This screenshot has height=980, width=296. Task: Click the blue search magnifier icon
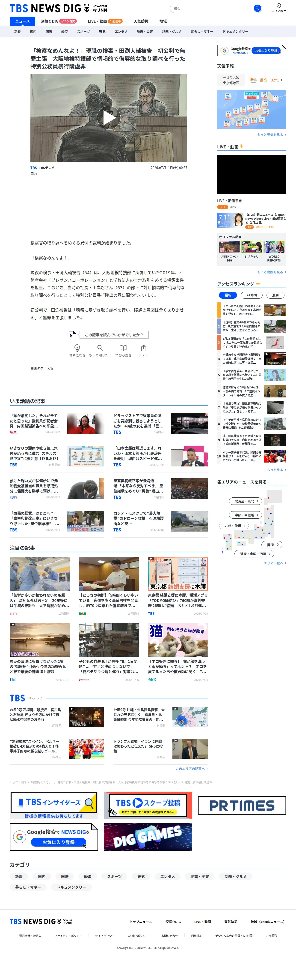click(x=257, y=8)
